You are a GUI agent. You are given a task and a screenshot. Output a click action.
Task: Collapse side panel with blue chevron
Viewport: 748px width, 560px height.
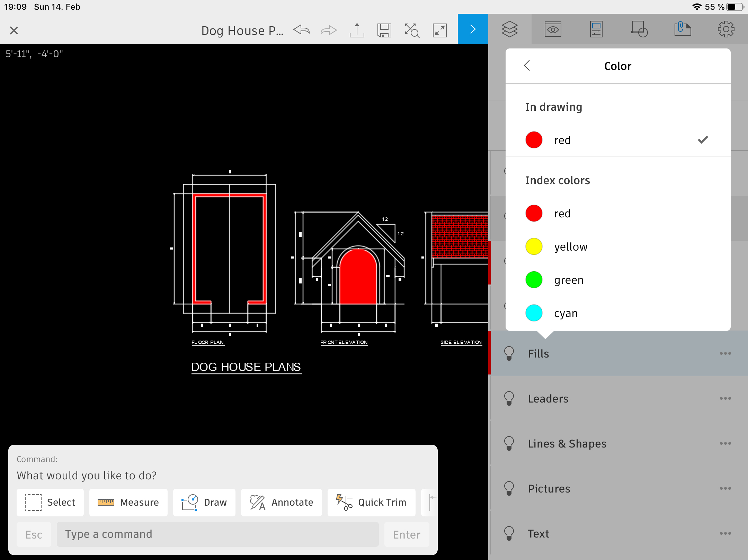pos(473,29)
